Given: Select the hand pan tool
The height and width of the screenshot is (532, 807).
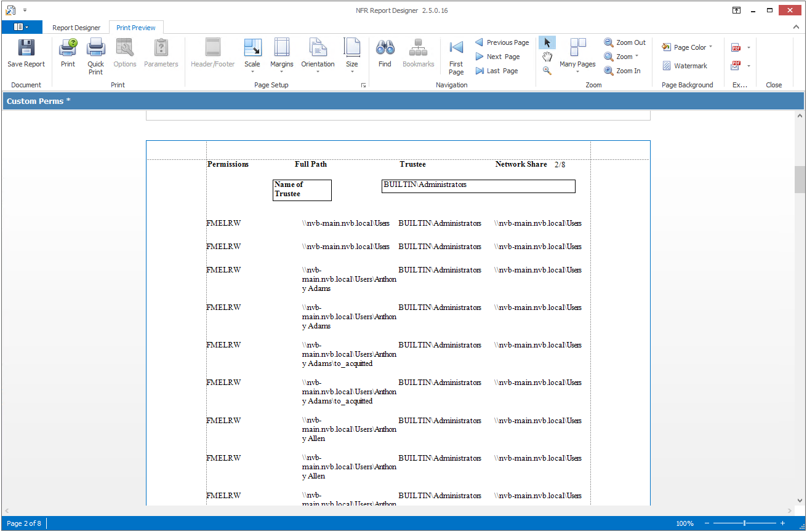Looking at the screenshot, I should (x=547, y=57).
